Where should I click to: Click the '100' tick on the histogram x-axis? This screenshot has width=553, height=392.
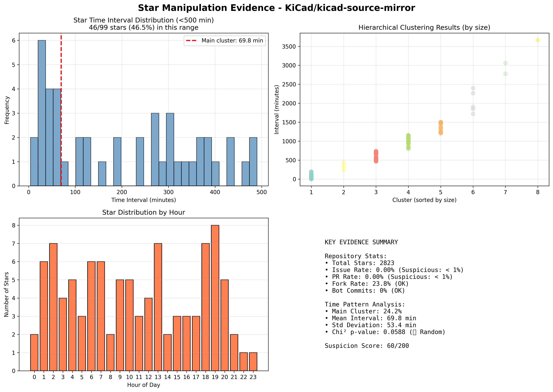tap(75, 192)
